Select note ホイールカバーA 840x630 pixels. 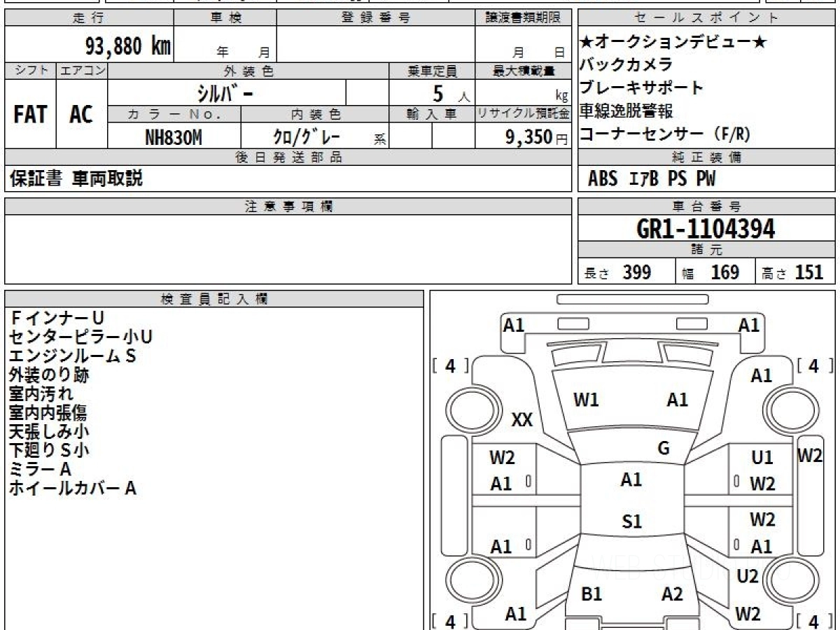pyautogui.click(x=73, y=488)
